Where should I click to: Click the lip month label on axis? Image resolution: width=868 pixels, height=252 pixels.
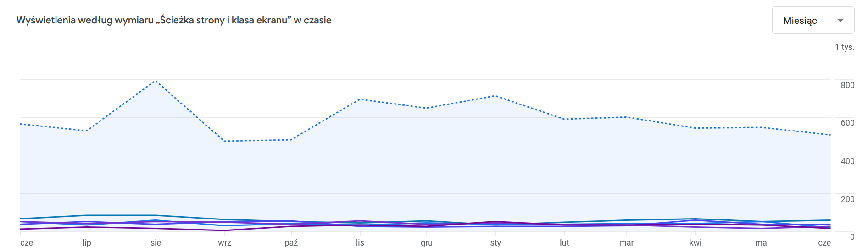tap(87, 243)
